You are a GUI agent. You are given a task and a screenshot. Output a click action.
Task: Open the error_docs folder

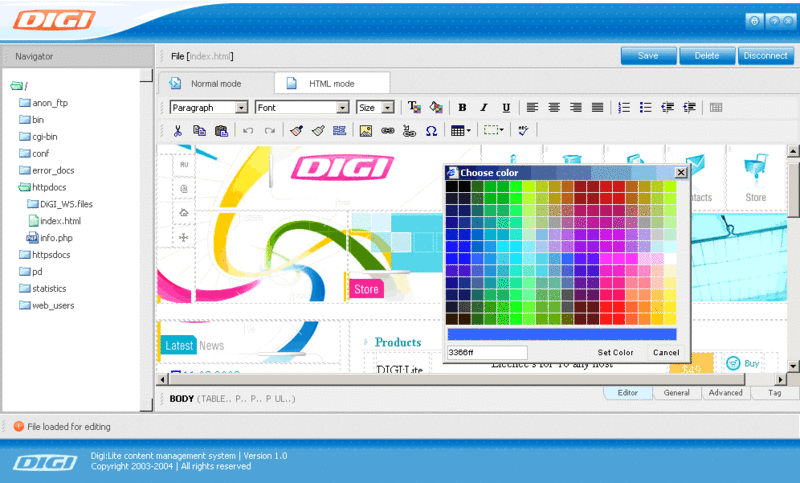(46, 170)
